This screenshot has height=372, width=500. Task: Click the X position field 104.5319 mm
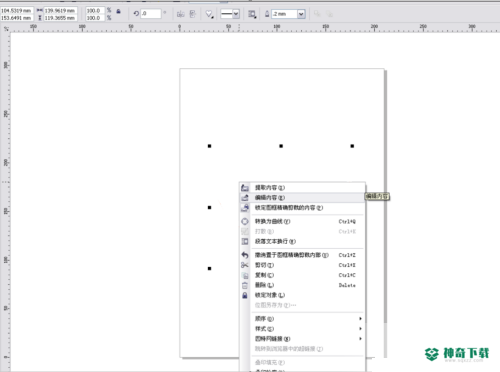tap(17, 11)
